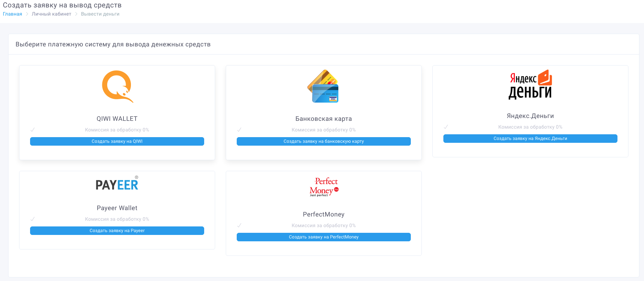Click the Perfect Money logo
644x281 pixels.
(x=324, y=187)
